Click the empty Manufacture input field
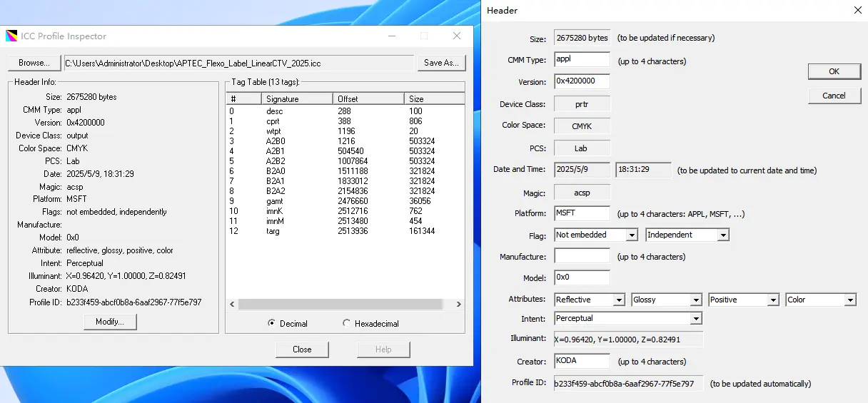Image resolution: width=868 pixels, height=403 pixels. pyautogui.click(x=582, y=256)
